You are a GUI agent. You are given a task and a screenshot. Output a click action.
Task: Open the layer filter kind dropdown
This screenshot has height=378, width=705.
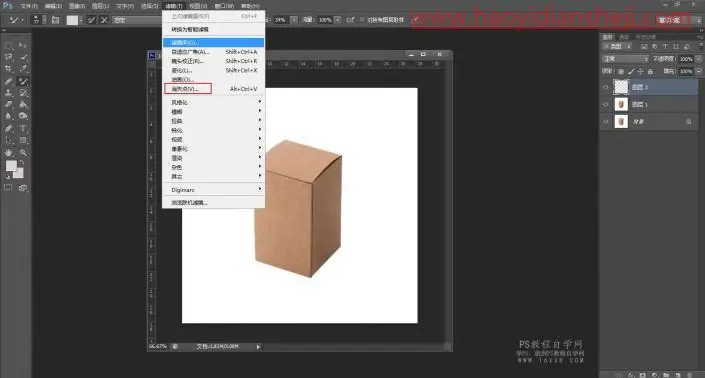click(x=617, y=46)
